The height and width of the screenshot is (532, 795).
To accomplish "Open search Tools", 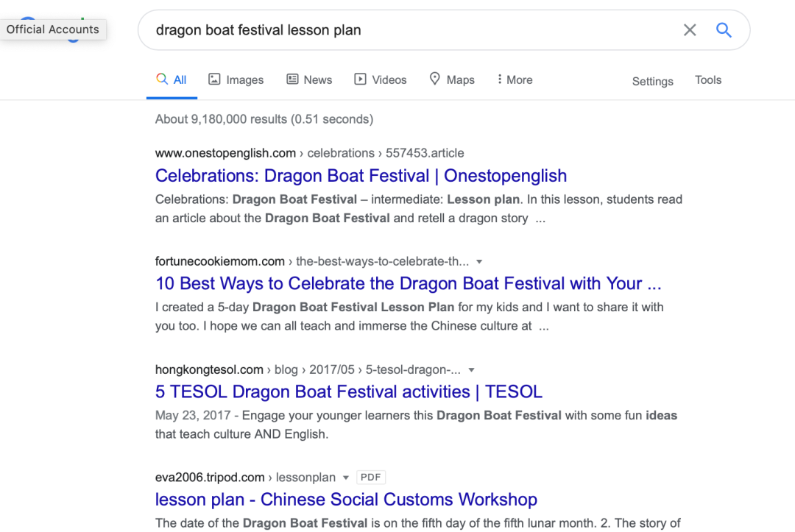I will 708,80.
